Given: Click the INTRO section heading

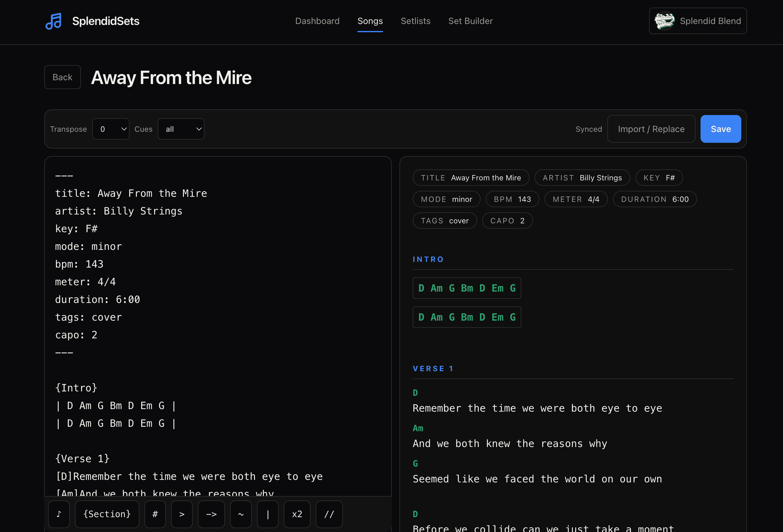Looking at the screenshot, I should coord(428,259).
